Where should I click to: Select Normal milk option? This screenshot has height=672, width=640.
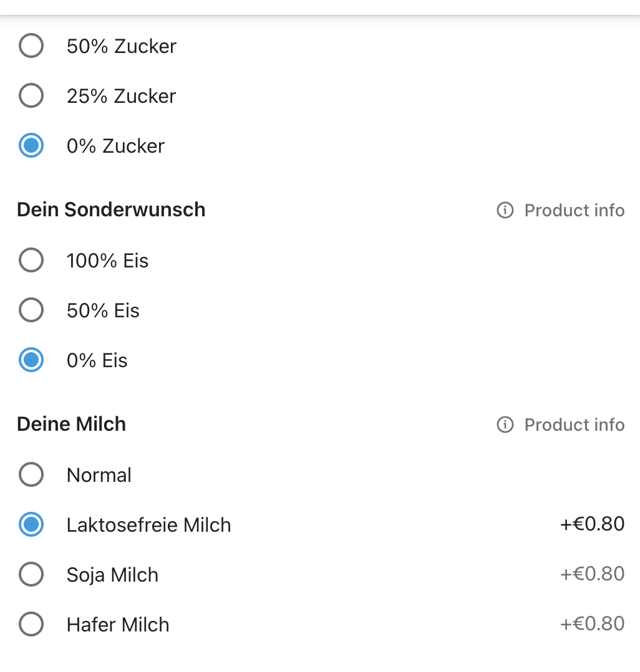[31, 475]
